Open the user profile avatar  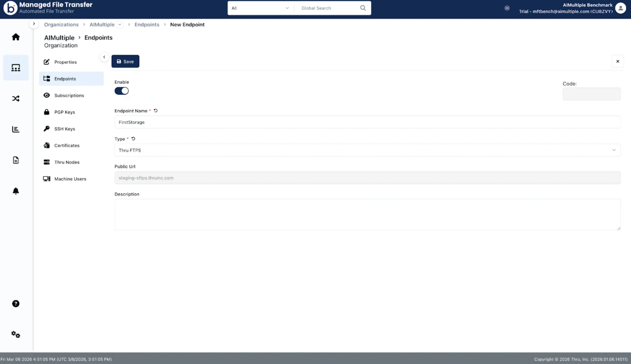[x=620, y=8]
